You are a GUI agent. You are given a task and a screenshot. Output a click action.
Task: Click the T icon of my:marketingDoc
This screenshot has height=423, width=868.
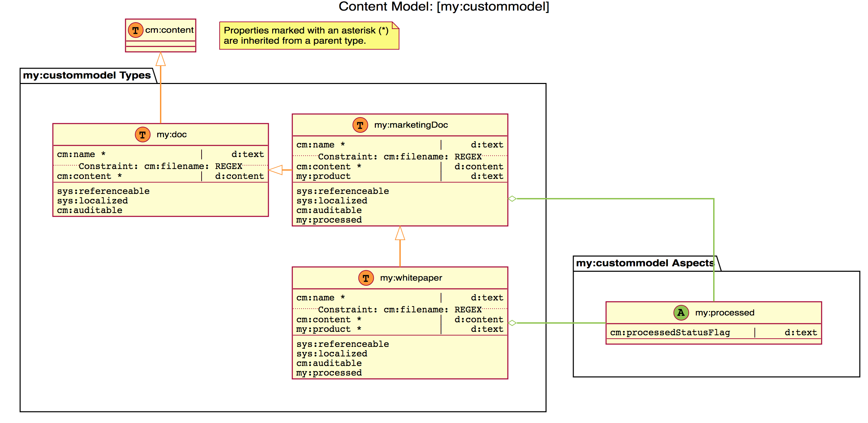360,125
